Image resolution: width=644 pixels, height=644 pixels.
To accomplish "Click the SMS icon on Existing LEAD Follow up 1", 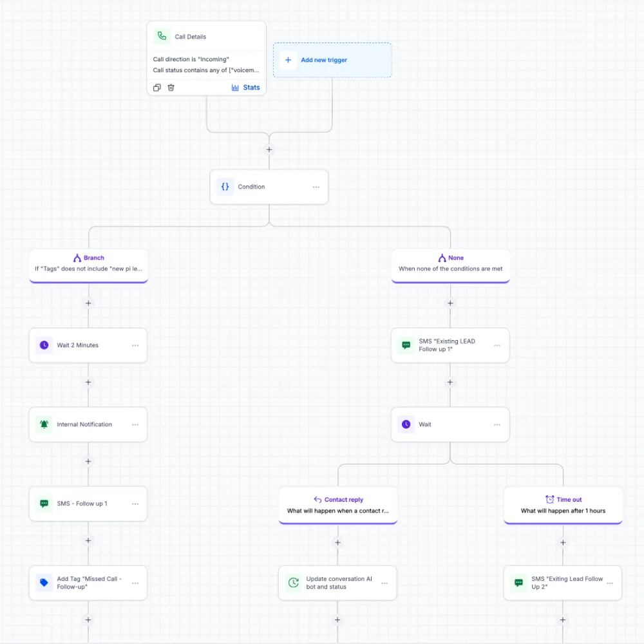I will coord(406,345).
